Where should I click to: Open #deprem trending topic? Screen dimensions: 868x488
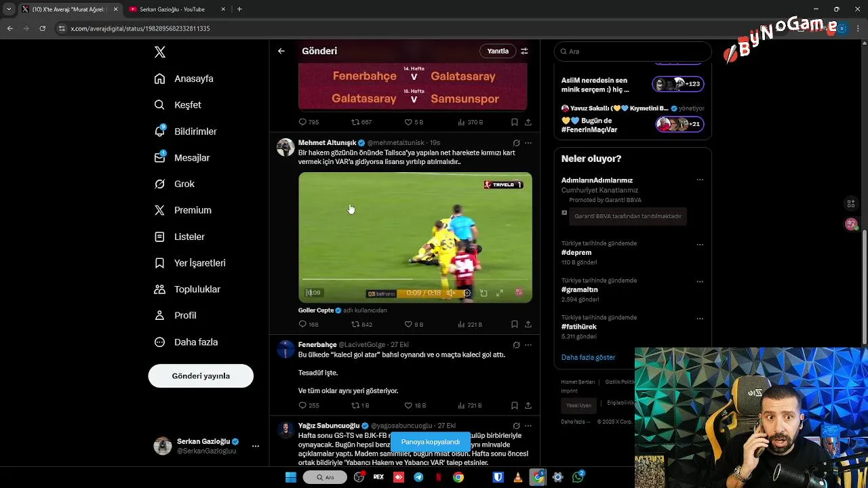(576, 252)
